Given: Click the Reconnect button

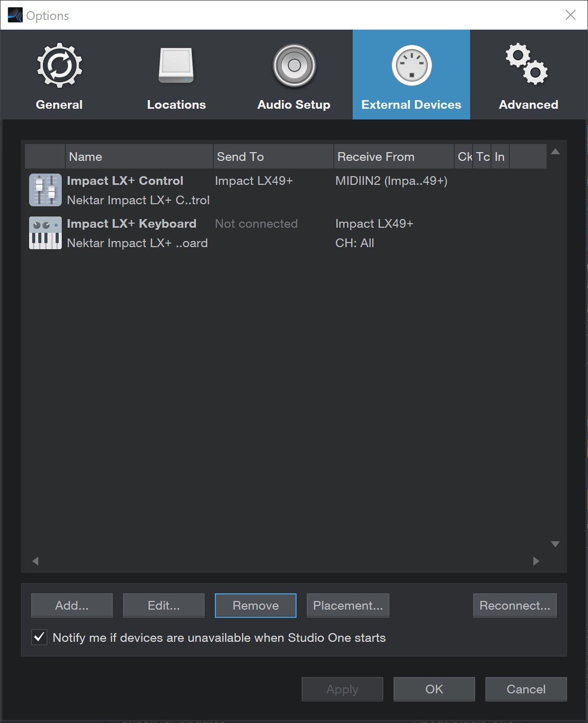Looking at the screenshot, I should [x=514, y=605].
